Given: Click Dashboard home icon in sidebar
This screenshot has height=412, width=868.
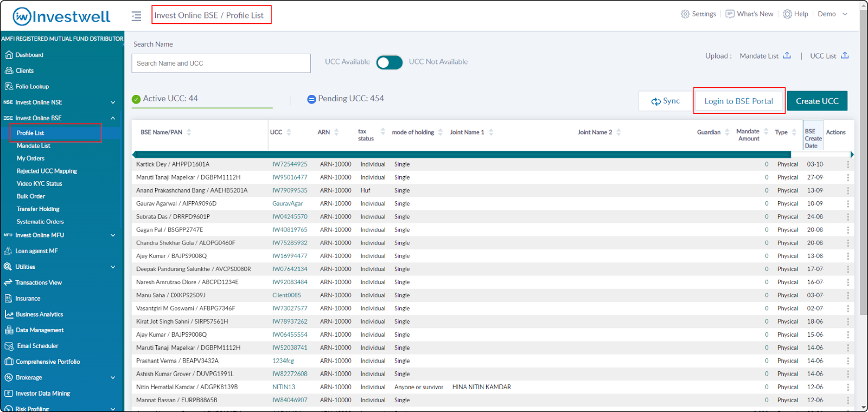Looking at the screenshot, I should 9,55.
